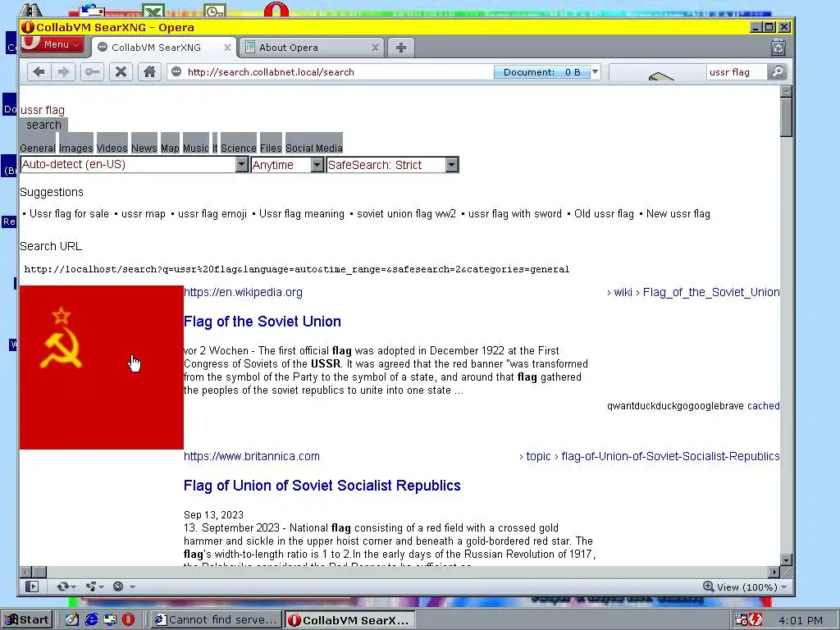Open Opera Link sync status icon
The height and width of the screenshot is (630, 840).
click(62, 587)
